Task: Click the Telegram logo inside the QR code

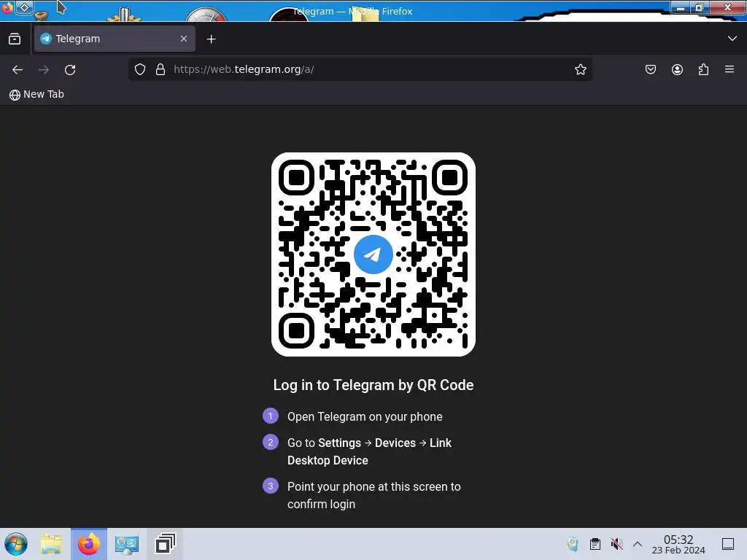Action: pos(373,254)
